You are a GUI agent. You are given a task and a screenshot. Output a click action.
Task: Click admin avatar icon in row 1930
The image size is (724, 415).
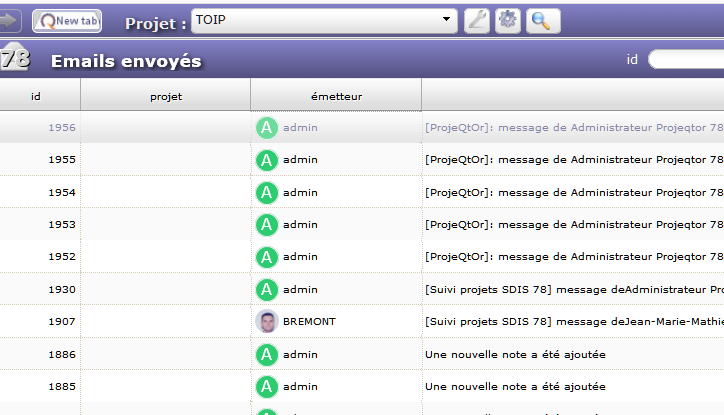point(266,290)
